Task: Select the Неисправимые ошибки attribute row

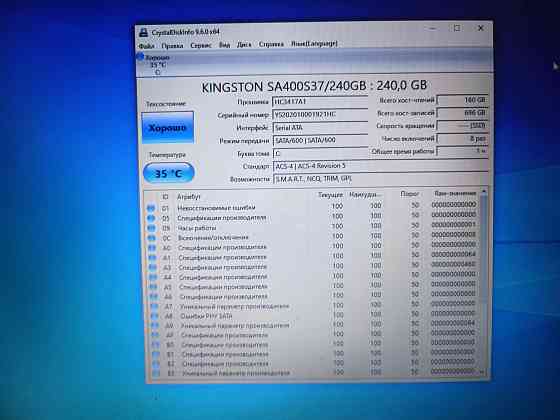Action: [312, 207]
